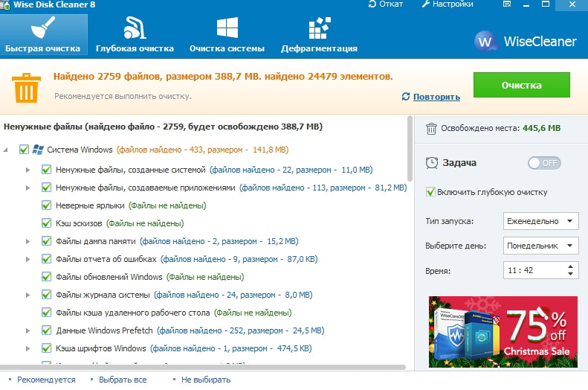Screen dimensions: 588x390
Task: Expand Ненужные файлы, созданные системой
Action: (28, 170)
